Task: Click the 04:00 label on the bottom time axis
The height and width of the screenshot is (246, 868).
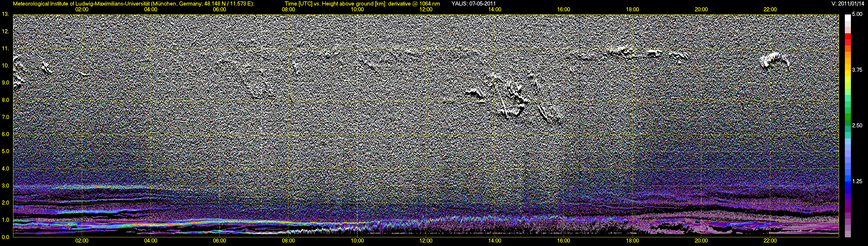Action: (x=151, y=241)
